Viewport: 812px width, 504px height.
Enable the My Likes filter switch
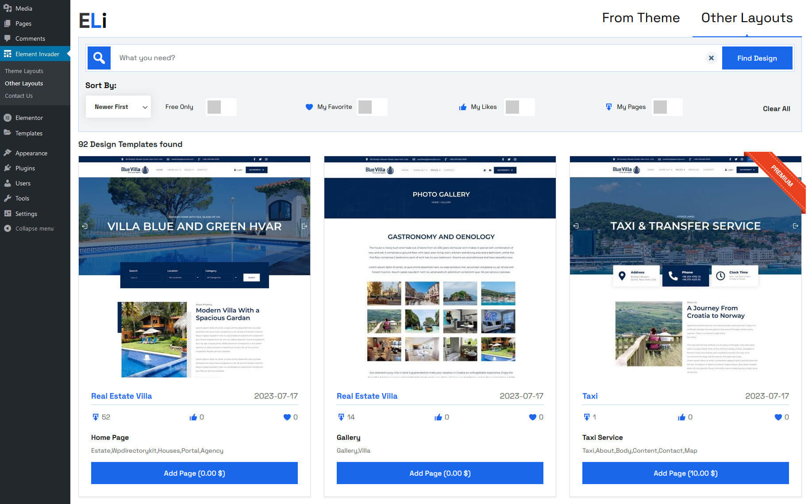click(x=520, y=107)
